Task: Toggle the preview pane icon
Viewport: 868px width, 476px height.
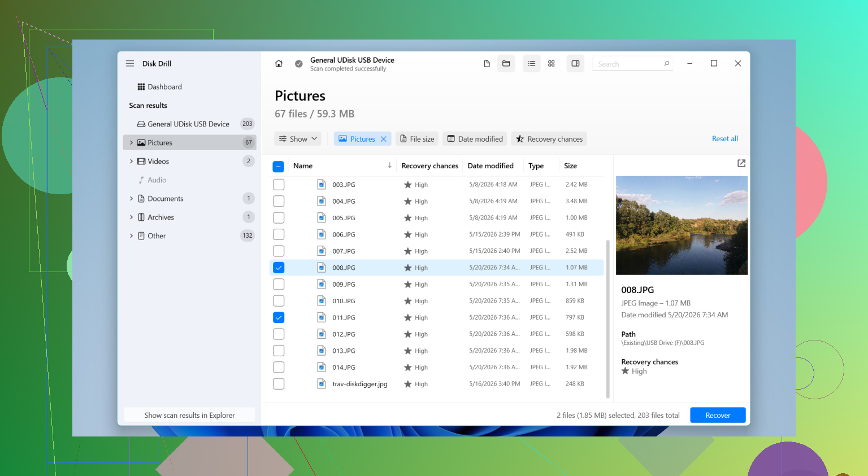Action: tap(575, 64)
